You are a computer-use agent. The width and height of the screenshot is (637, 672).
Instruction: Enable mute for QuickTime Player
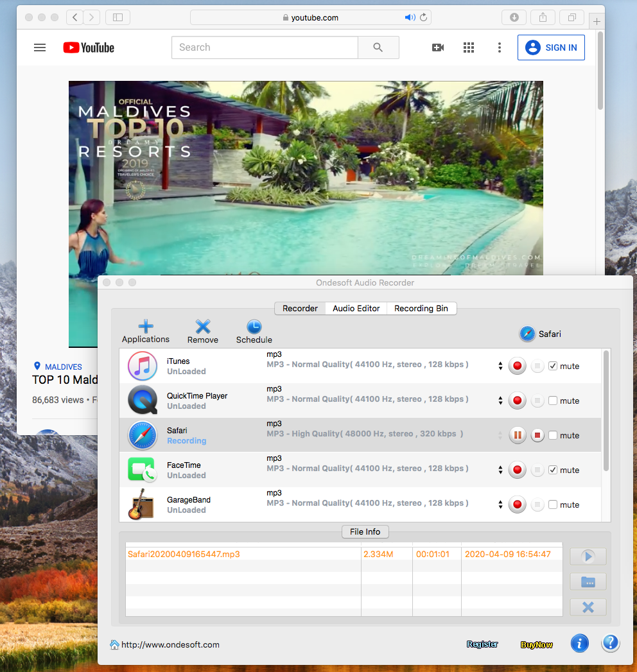click(x=553, y=401)
